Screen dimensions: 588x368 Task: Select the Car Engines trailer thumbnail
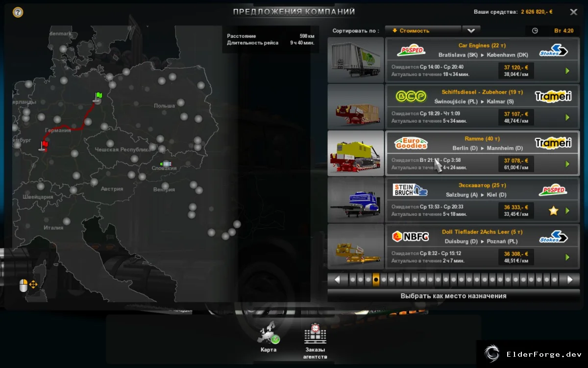pyautogui.click(x=356, y=60)
